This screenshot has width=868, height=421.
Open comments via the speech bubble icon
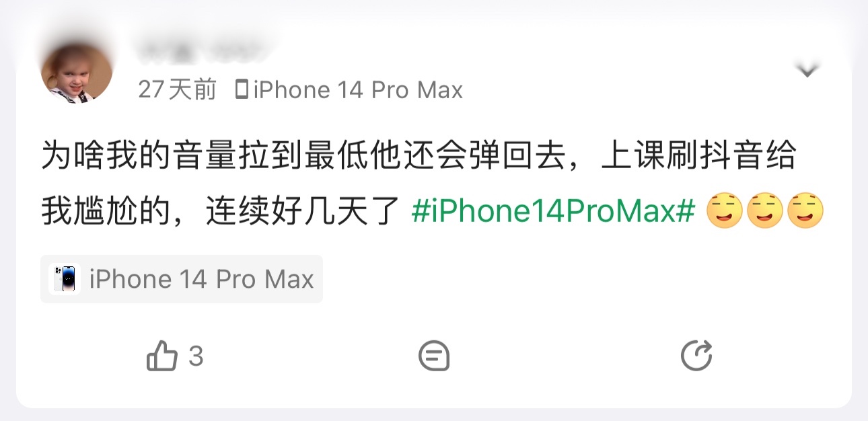(434, 356)
